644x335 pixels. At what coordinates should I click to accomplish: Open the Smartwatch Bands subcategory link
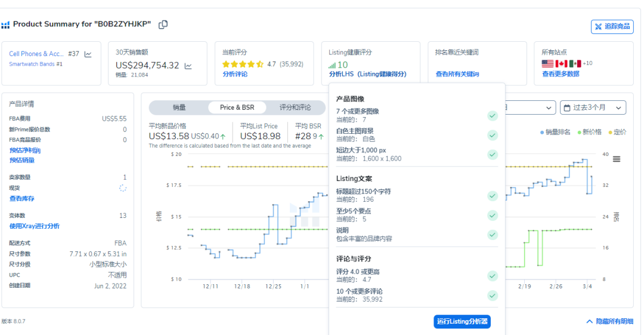(x=32, y=64)
